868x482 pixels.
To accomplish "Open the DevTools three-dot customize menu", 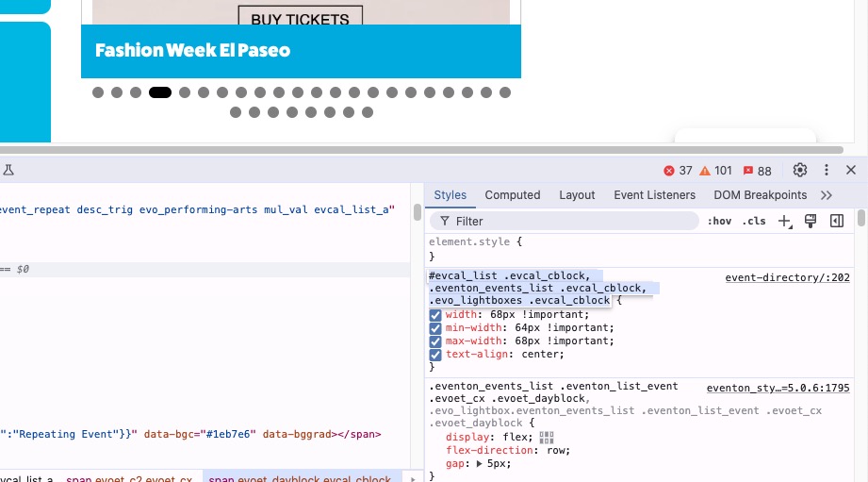I will pos(827,171).
